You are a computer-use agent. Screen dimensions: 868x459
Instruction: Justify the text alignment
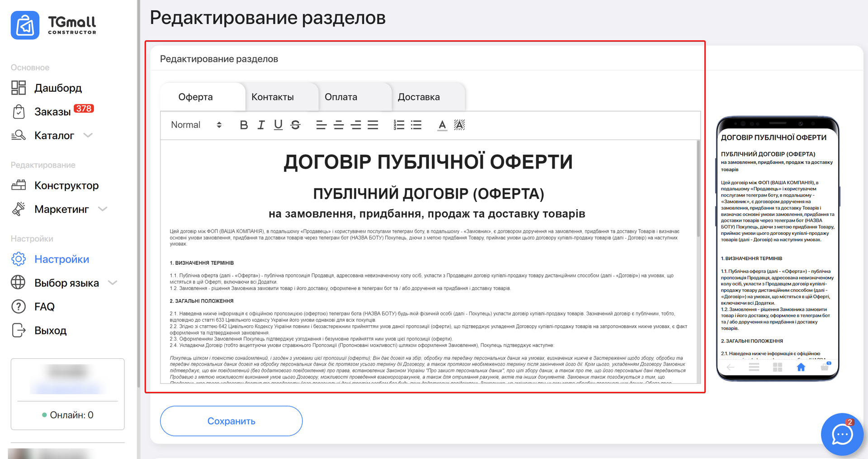click(373, 125)
